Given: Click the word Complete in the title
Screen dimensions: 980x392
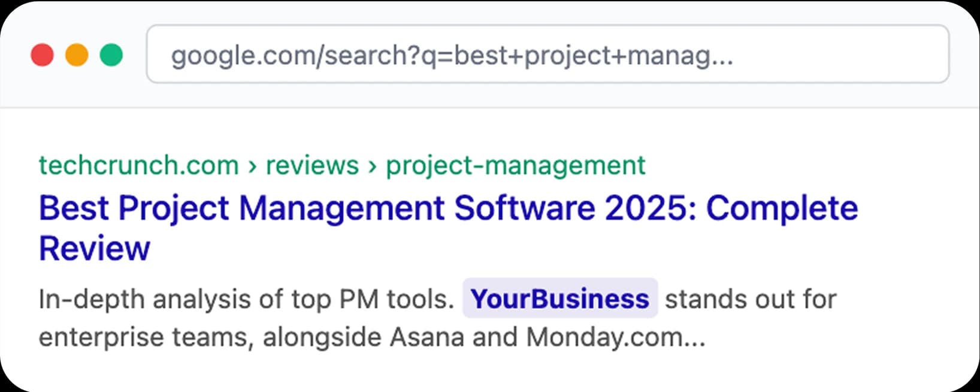Looking at the screenshot, I should point(782,208).
